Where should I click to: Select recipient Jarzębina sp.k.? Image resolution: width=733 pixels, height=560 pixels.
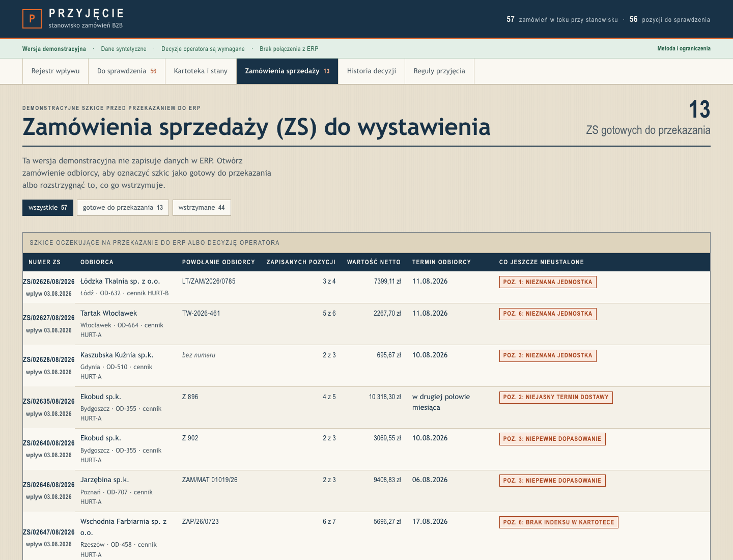pos(104,480)
